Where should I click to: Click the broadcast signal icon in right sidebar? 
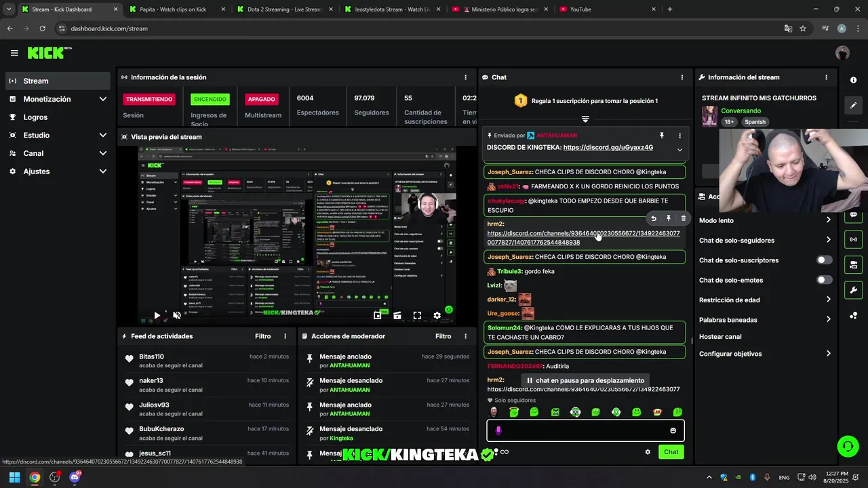(853, 239)
